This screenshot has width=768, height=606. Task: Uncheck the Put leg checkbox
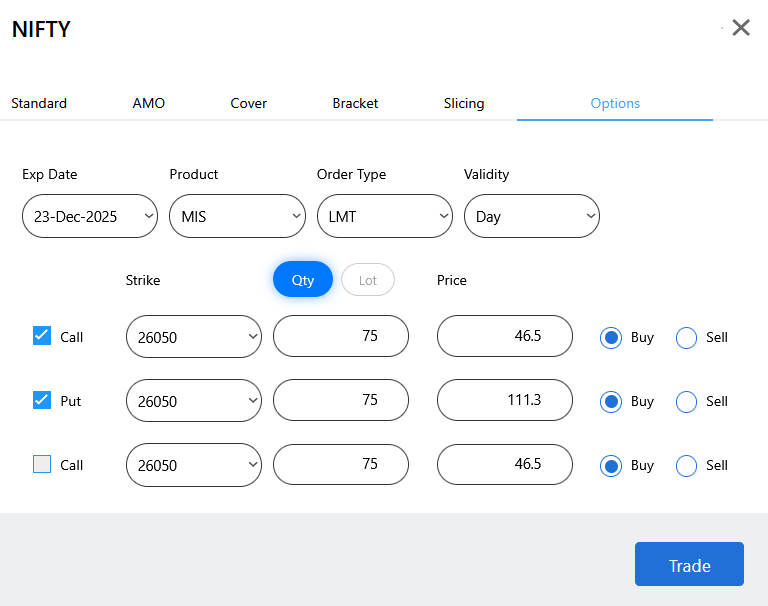point(42,400)
